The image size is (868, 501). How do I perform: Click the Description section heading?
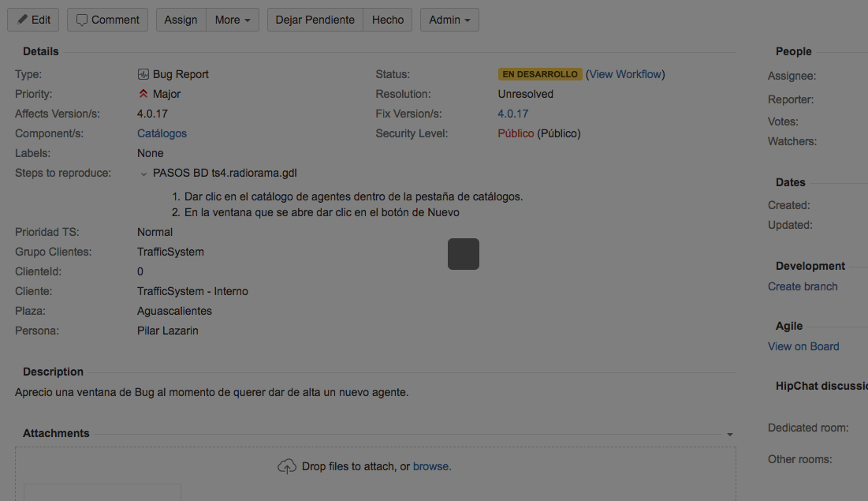[x=53, y=372]
